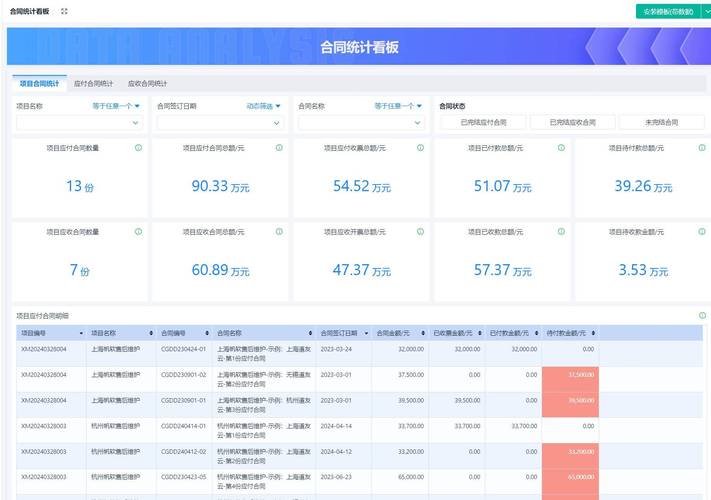Open 动态筛选 mode for 合同签订日期

(x=263, y=106)
